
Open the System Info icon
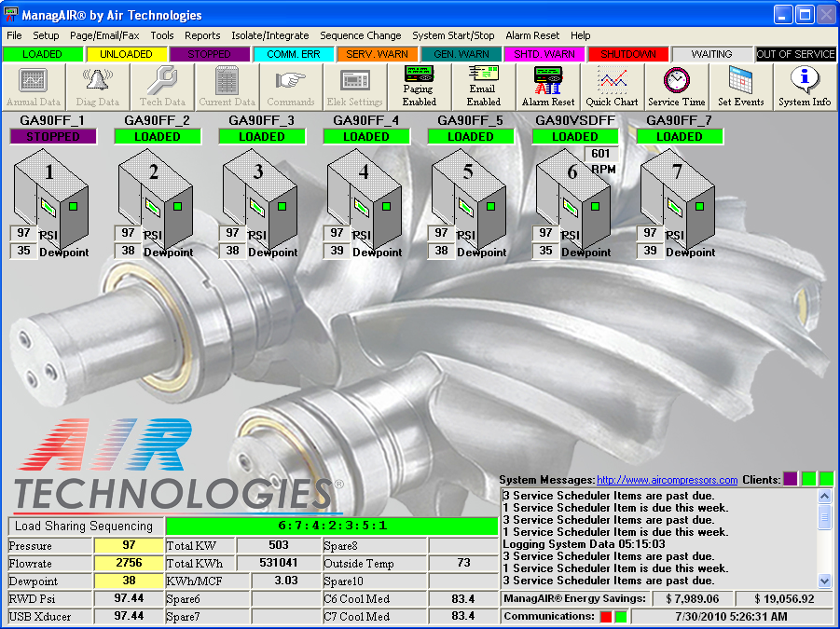[805, 87]
